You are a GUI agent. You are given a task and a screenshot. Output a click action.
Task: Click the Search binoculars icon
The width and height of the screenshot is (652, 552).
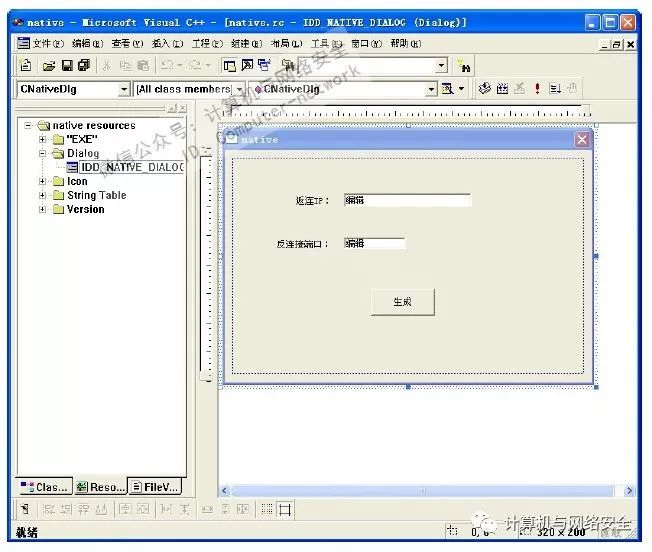(463, 66)
